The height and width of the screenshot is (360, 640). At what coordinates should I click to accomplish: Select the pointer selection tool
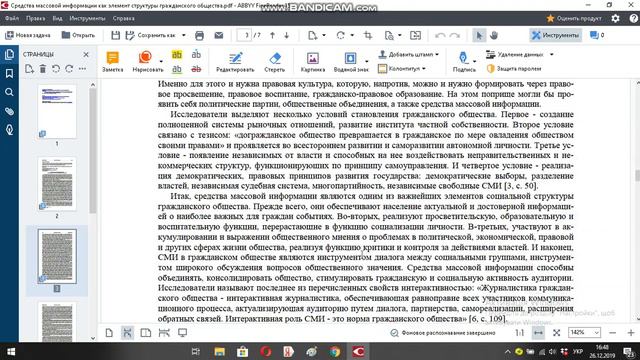coord(479,36)
